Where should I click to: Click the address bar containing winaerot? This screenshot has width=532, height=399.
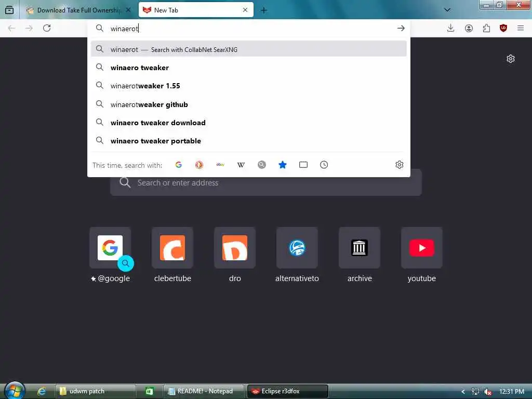pyautogui.click(x=249, y=29)
